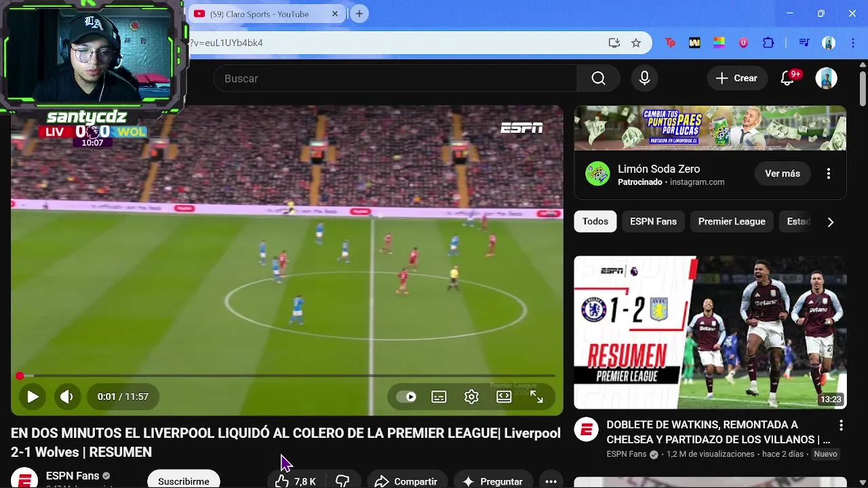Click the Limón Soda Zero advertiser logo
The height and width of the screenshot is (488, 868).
[x=597, y=174]
